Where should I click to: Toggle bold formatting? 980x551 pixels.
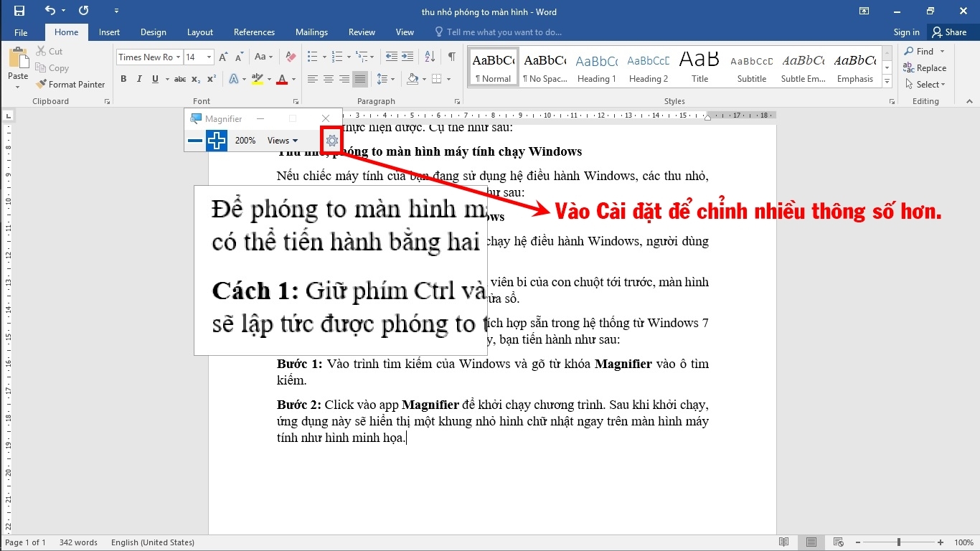123,79
